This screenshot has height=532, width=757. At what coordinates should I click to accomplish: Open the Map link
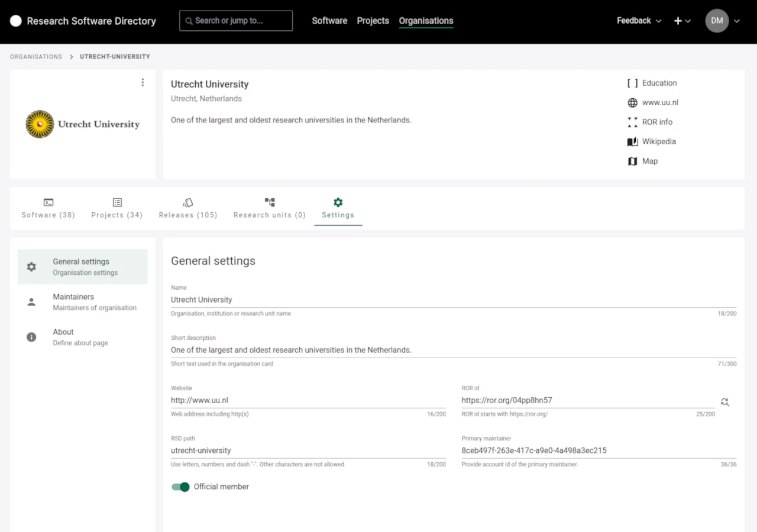coord(650,161)
